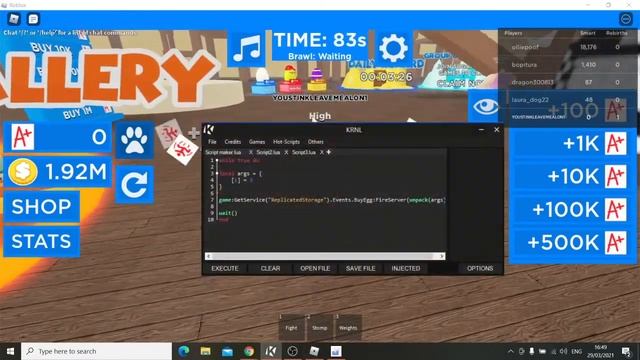Buy the +1K A+ pack

coord(573,144)
